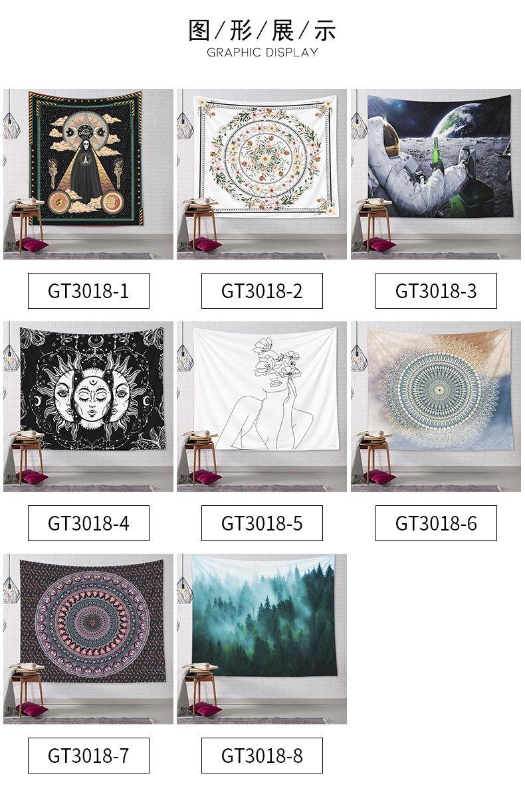Click the GRAPHIC DISPLAY subtitle text
The image size is (525, 812).
click(x=262, y=52)
